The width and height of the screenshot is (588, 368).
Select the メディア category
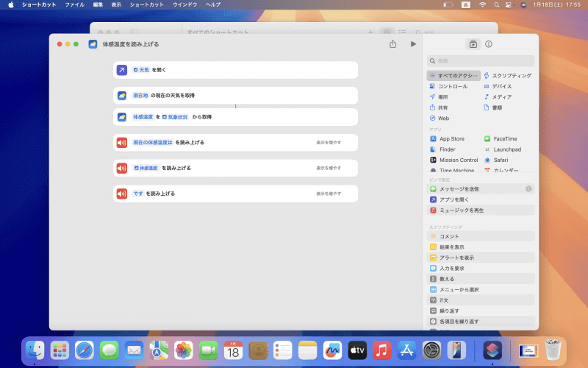click(x=498, y=97)
